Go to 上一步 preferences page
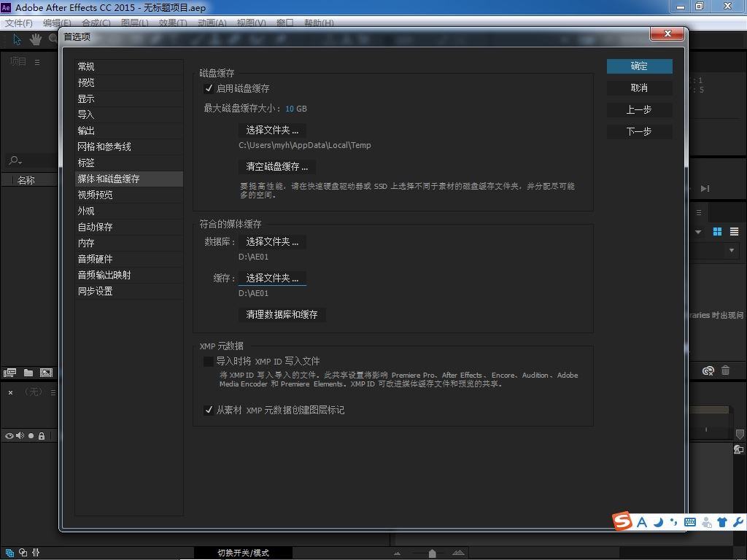The image size is (747, 560). coord(639,110)
